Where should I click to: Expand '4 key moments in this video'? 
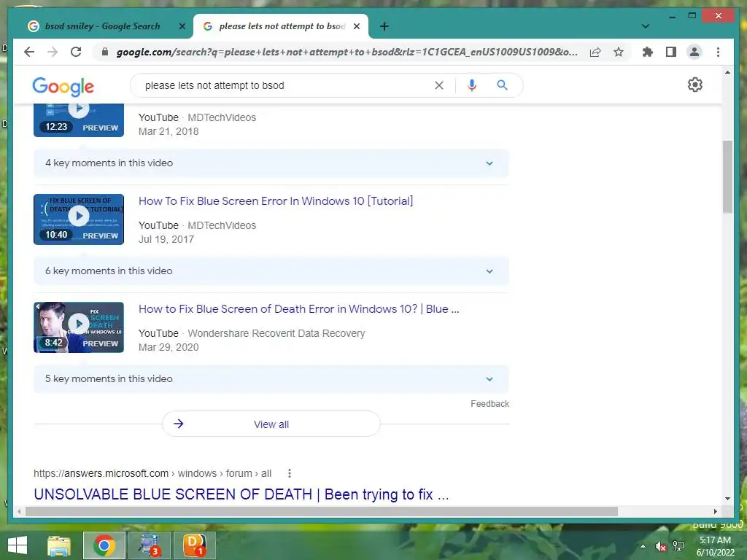271,163
